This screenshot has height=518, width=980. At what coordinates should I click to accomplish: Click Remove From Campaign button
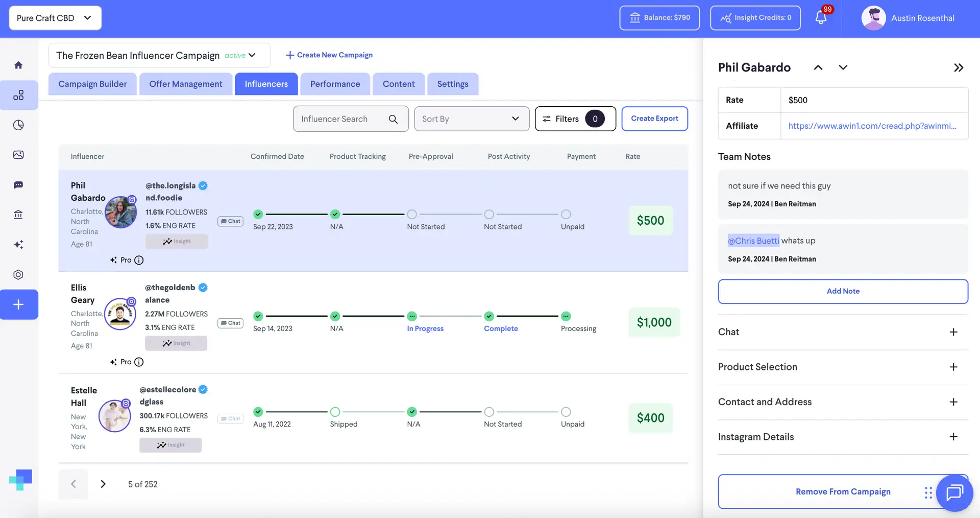click(842, 491)
